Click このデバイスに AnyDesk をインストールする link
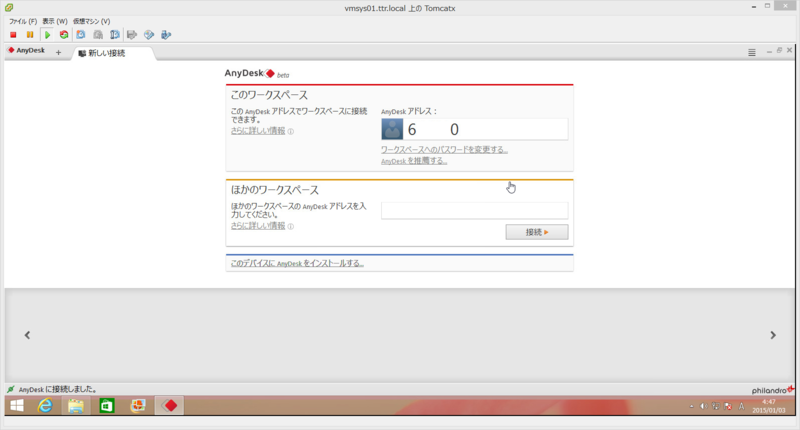The image size is (800, 430). pyautogui.click(x=297, y=263)
